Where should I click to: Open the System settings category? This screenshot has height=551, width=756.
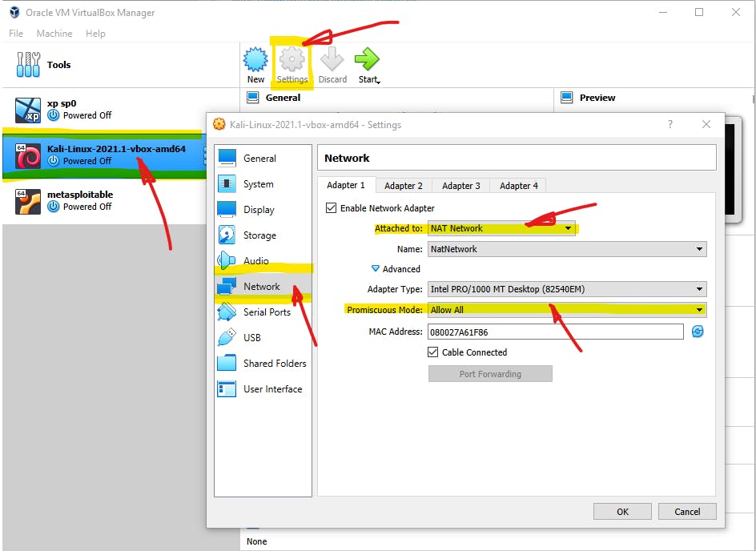pos(263,183)
